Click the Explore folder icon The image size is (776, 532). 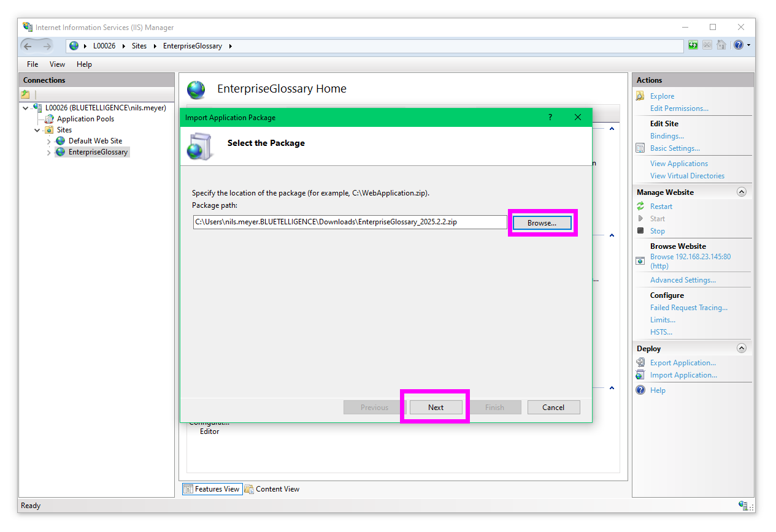pyautogui.click(x=640, y=96)
